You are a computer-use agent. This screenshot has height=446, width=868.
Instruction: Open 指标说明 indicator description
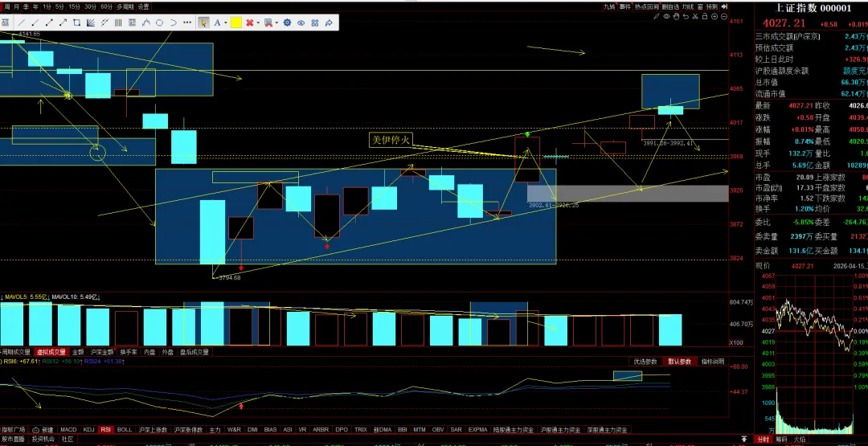point(712,362)
